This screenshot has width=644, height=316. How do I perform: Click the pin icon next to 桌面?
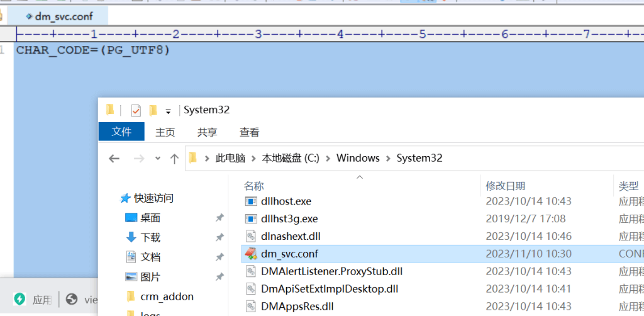[219, 218]
